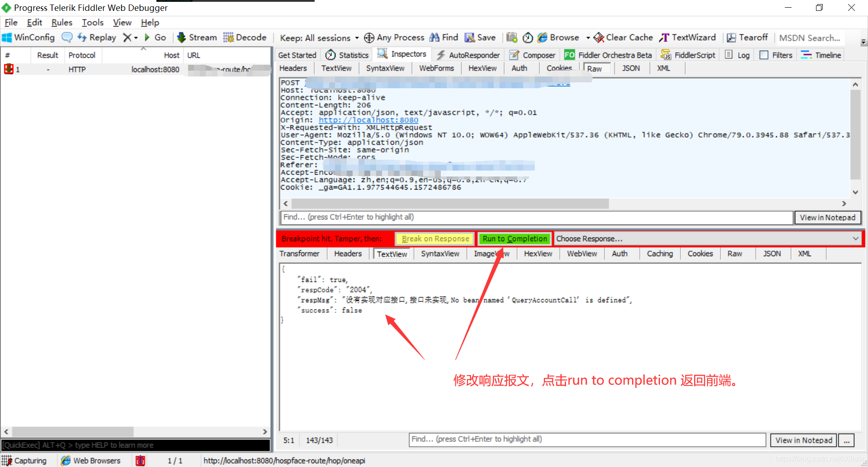868x467 pixels.
Task: Open the Remove X dropdown arrow
Action: pyautogui.click(x=136, y=38)
